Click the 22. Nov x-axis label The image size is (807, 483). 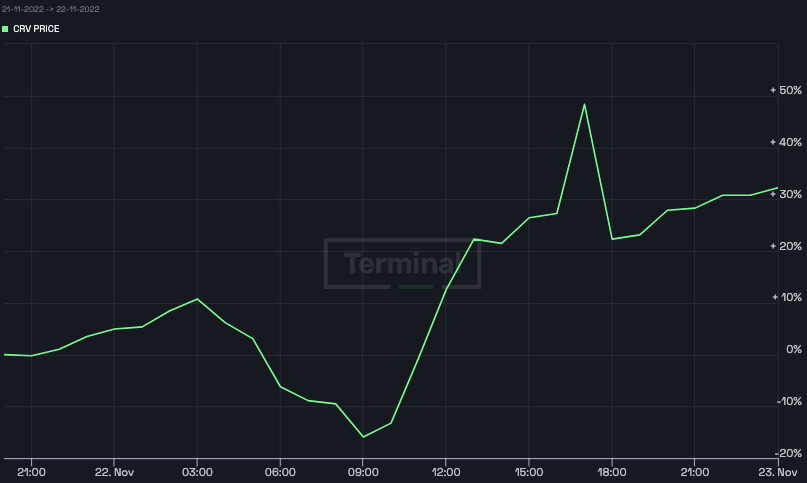[114, 472]
